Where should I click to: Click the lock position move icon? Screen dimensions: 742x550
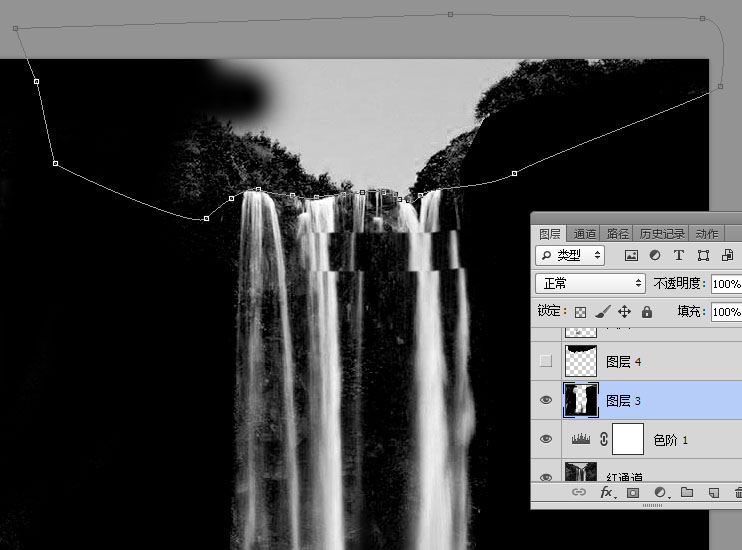[x=625, y=312]
